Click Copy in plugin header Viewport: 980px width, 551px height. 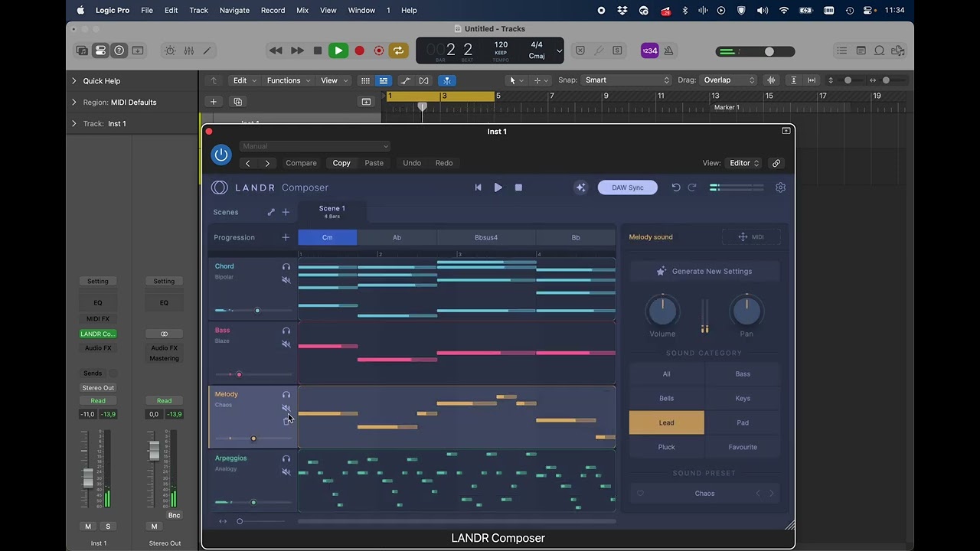click(x=341, y=163)
